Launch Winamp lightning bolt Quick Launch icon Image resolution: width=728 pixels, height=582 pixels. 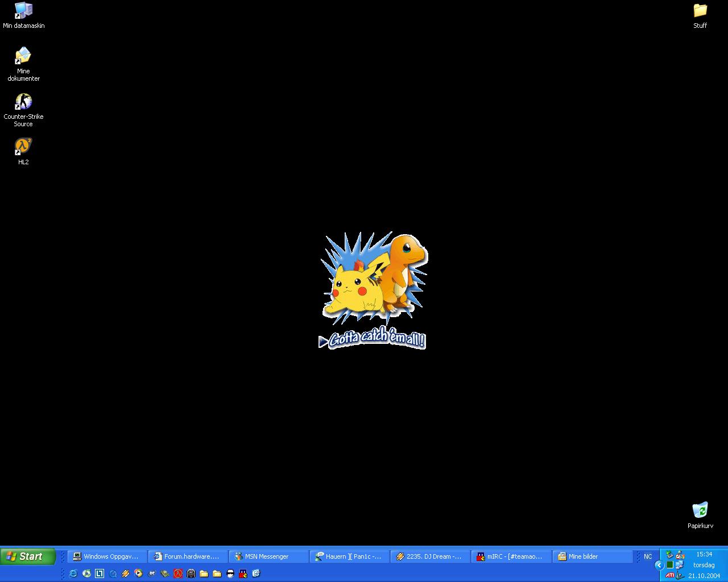click(126, 573)
